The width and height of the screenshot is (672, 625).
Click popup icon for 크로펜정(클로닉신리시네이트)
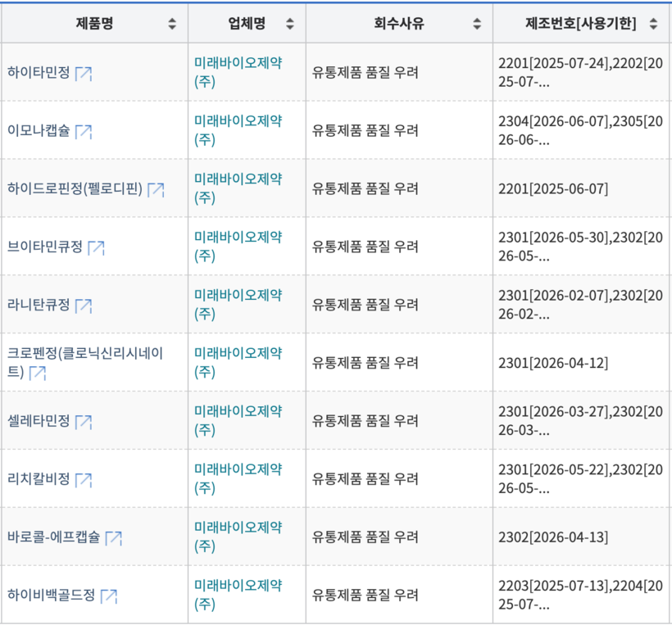[x=37, y=374]
